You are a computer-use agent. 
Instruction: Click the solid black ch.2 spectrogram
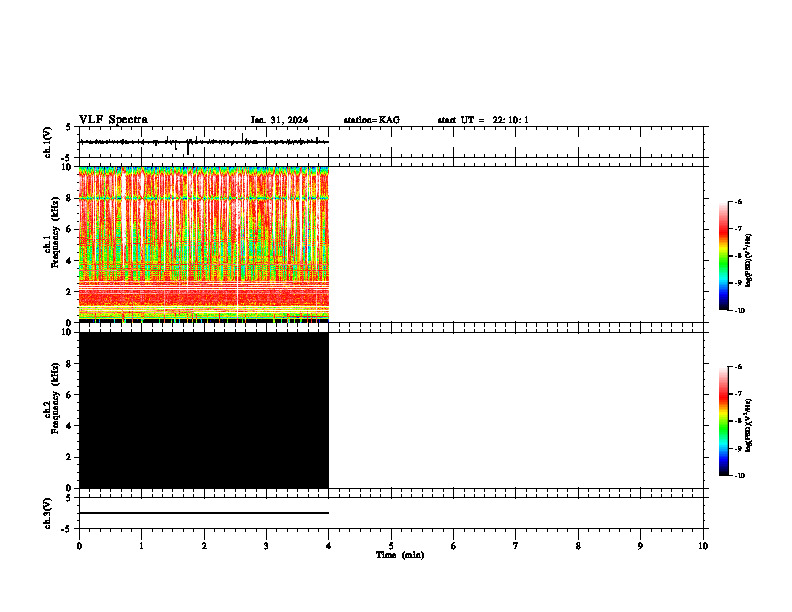tap(204, 410)
